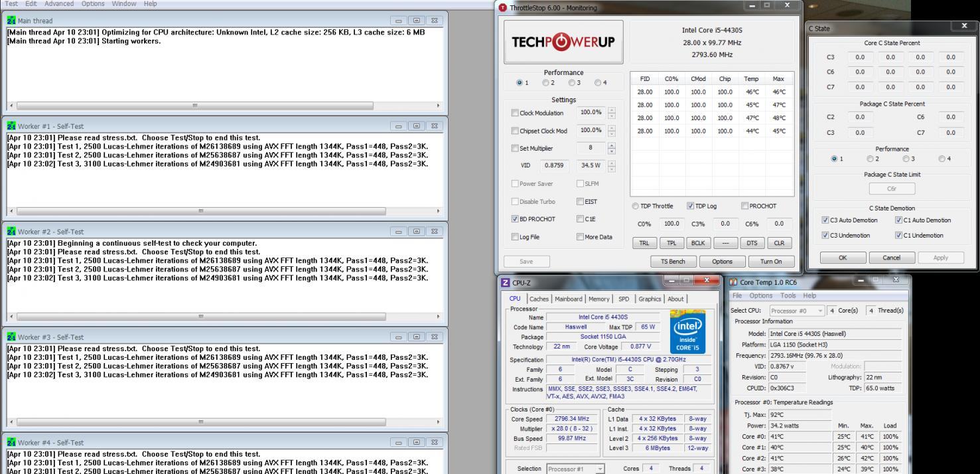The image size is (980, 474).
Task: Click the Worker #2 Self-Test window icon
Action: pyautogui.click(x=11, y=232)
